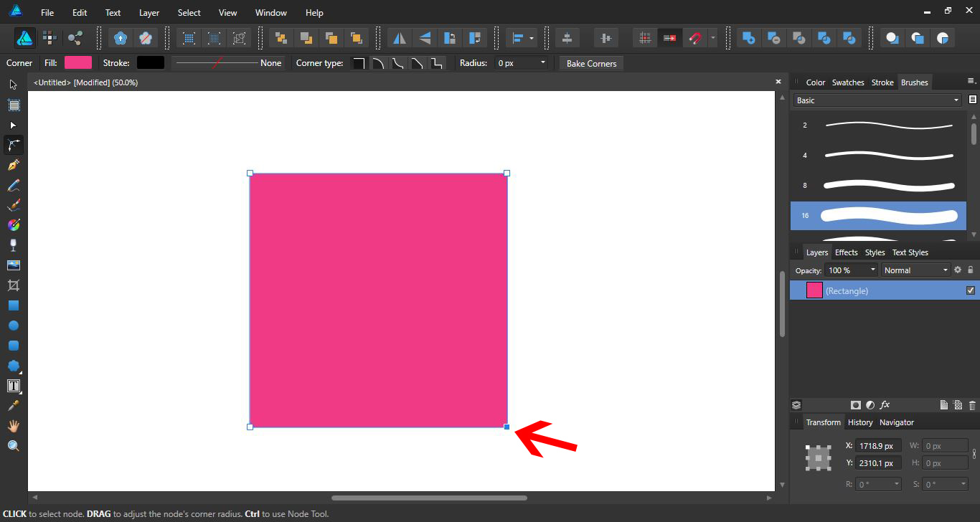Viewport: 980px width, 522px height.
Task: Toggle the layer lock padlock
Action: coord(971,270)
